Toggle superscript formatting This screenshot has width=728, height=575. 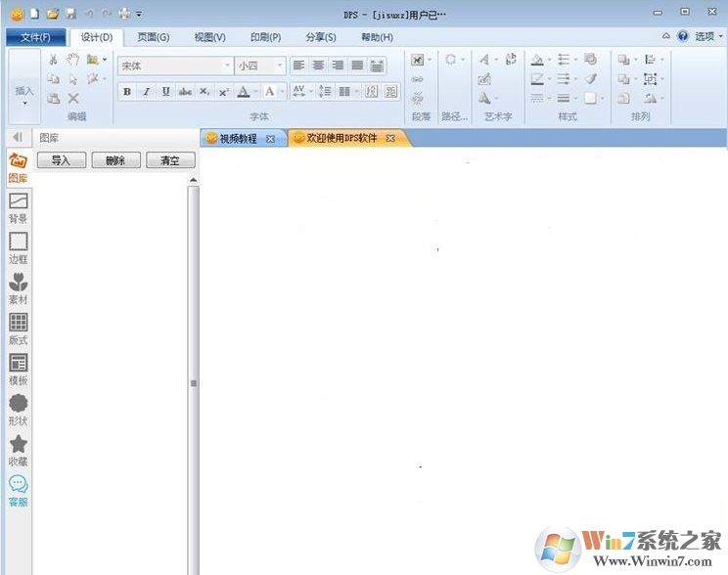224,92
